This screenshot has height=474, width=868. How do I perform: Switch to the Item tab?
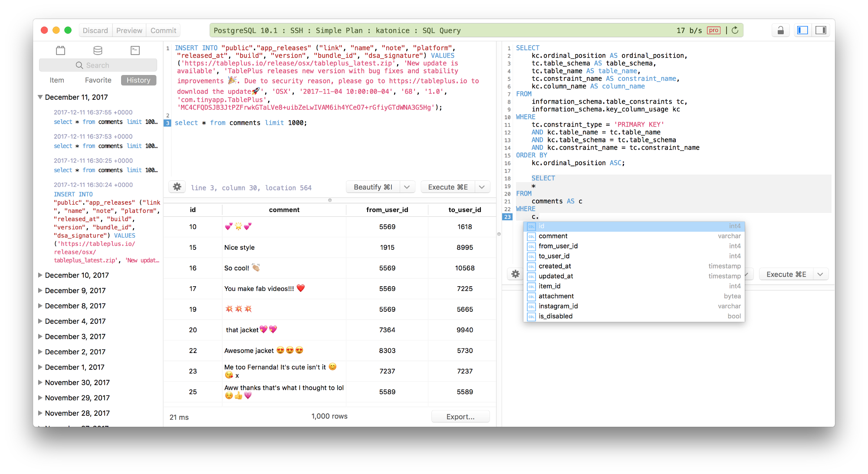click(x=57, y=80)
